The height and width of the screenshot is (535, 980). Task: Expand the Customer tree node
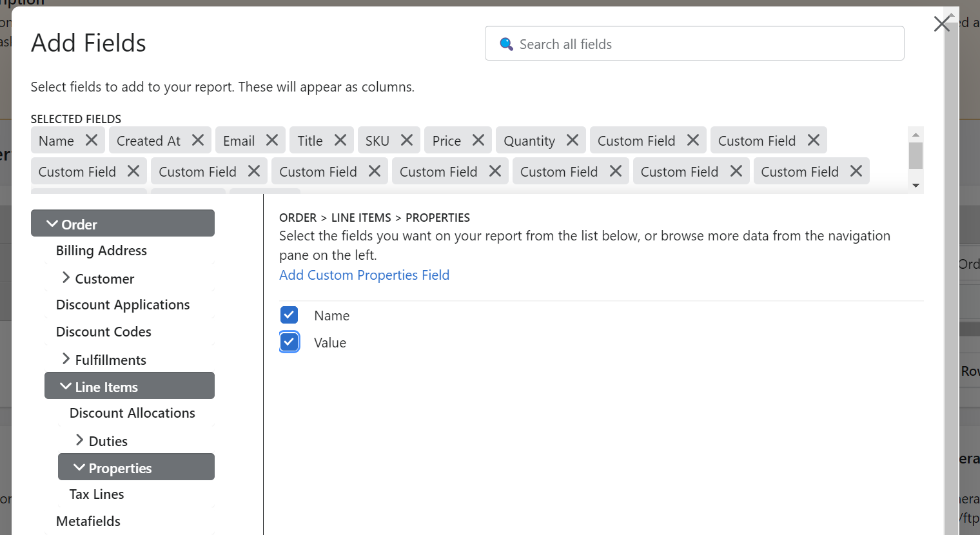pyautogui.click(x=66, y=278)
